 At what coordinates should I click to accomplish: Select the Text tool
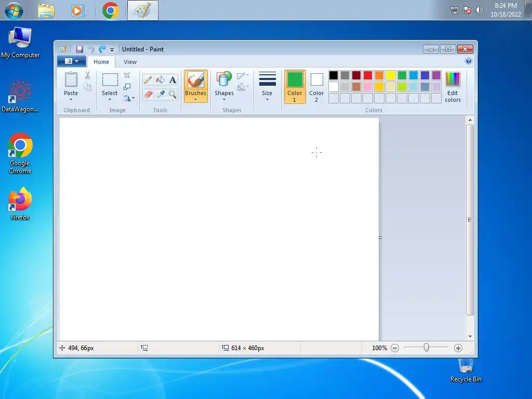coord(172,79)
